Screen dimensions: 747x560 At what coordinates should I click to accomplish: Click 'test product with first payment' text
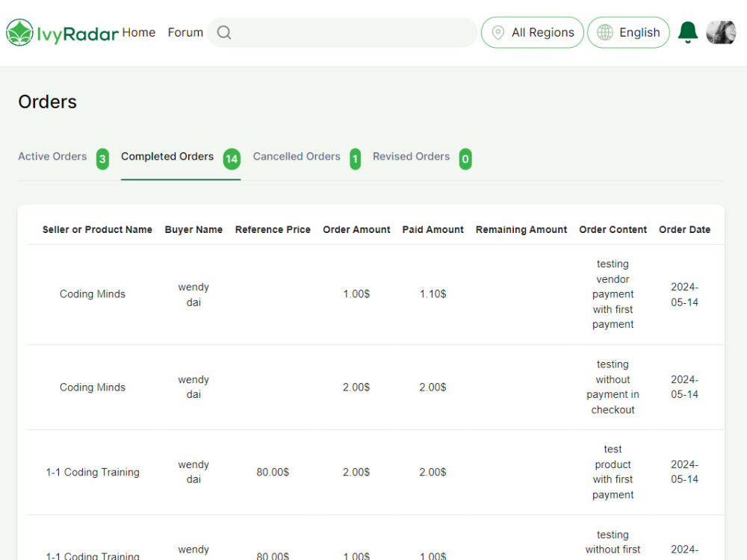[613, 473]
